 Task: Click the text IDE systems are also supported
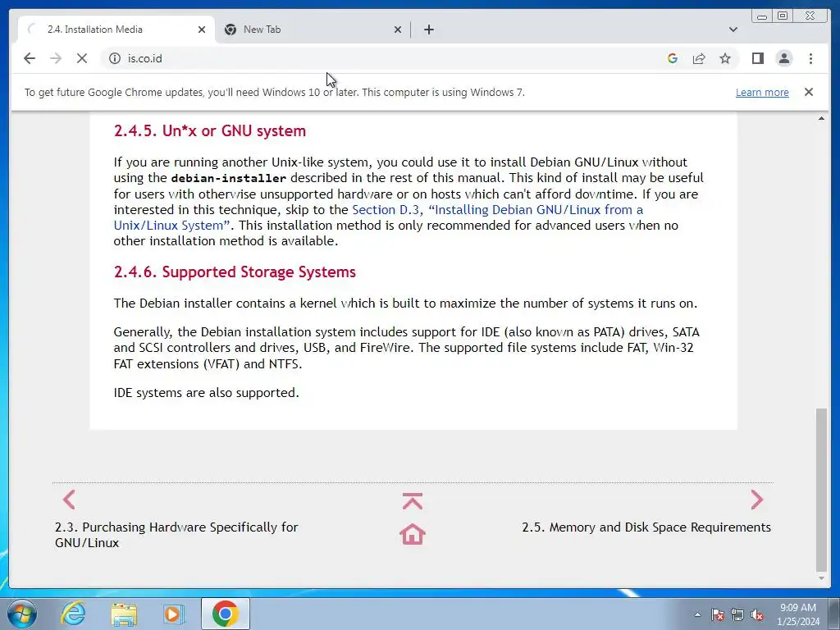point(206,393)
